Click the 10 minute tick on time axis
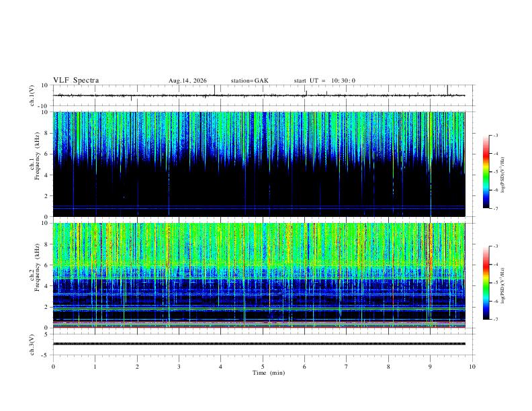 pyautogui.click(x=472, y=367)
